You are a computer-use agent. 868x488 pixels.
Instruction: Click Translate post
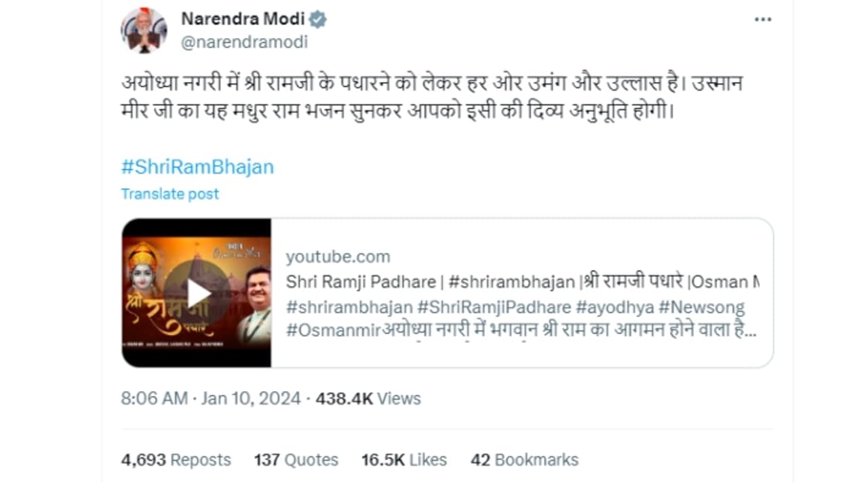pos(170,194)
